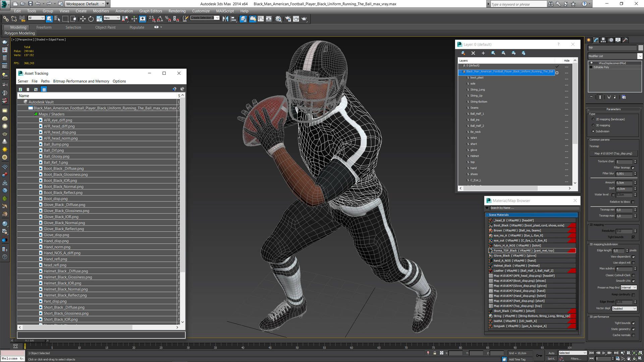Open the Align tool
Screen dimensions: 644x362
[x=234, y=19]
